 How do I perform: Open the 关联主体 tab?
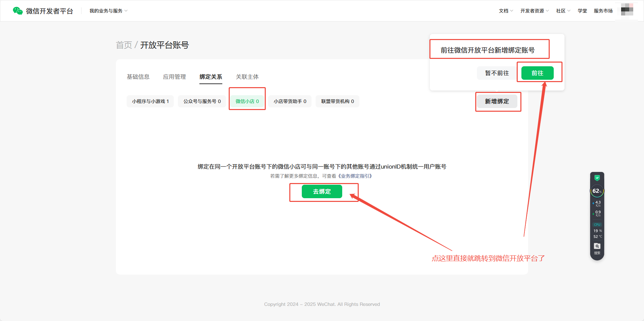coord(247,77)
